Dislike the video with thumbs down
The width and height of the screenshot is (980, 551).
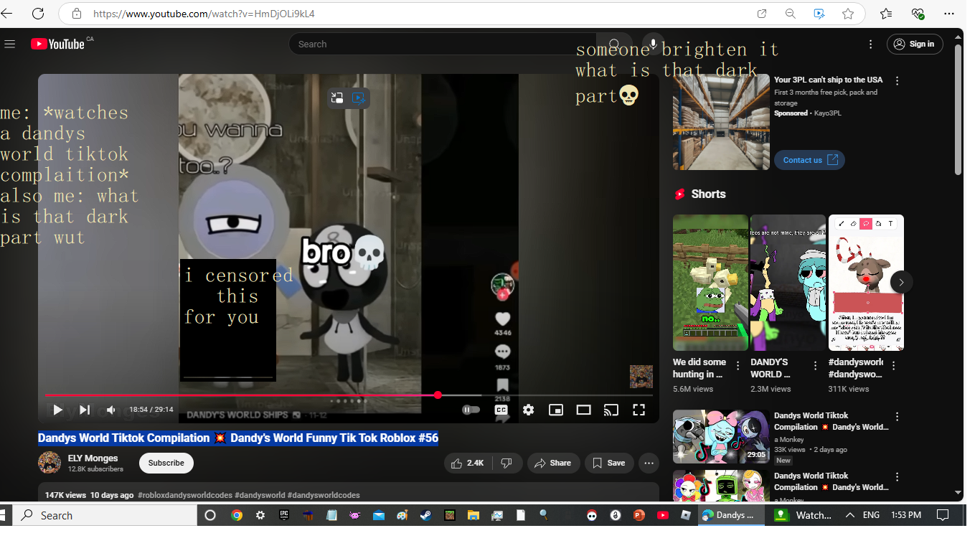pos(507,463)
